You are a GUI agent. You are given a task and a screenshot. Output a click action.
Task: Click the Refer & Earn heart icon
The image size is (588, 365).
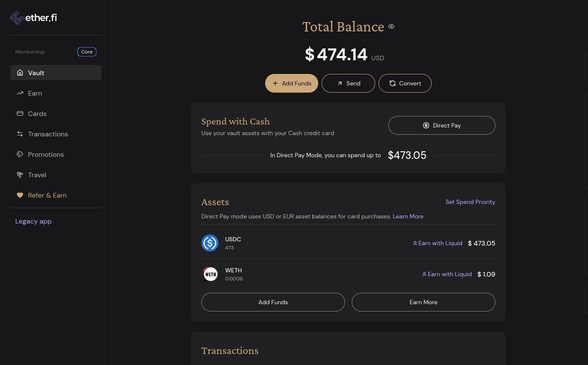coord(20,195)
